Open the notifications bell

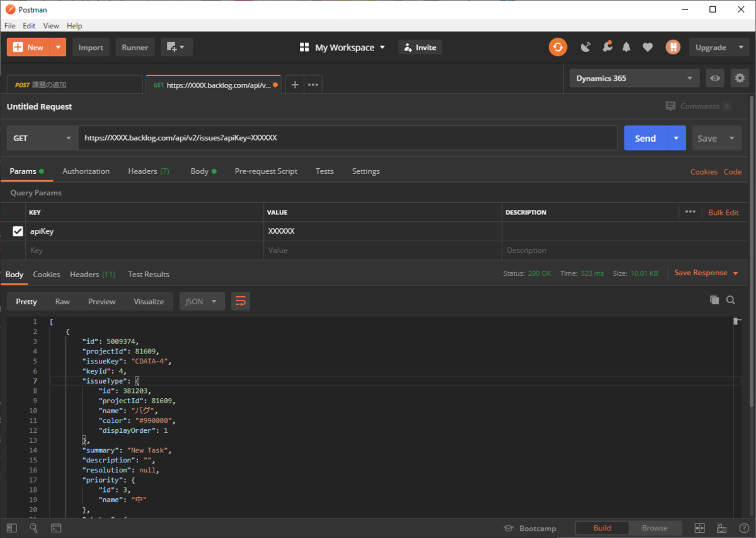pyautogui.click(x=626, y=47)
